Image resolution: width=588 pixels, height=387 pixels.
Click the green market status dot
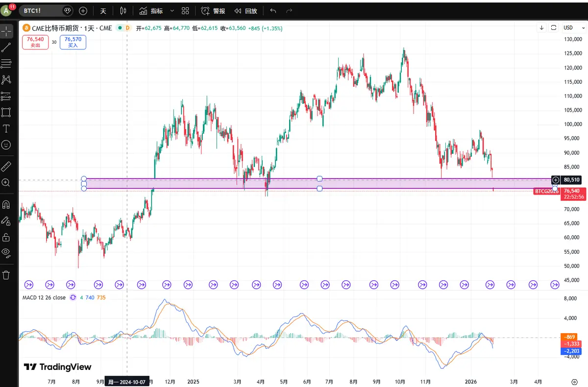pyautogui.click(x=119, y=28)
